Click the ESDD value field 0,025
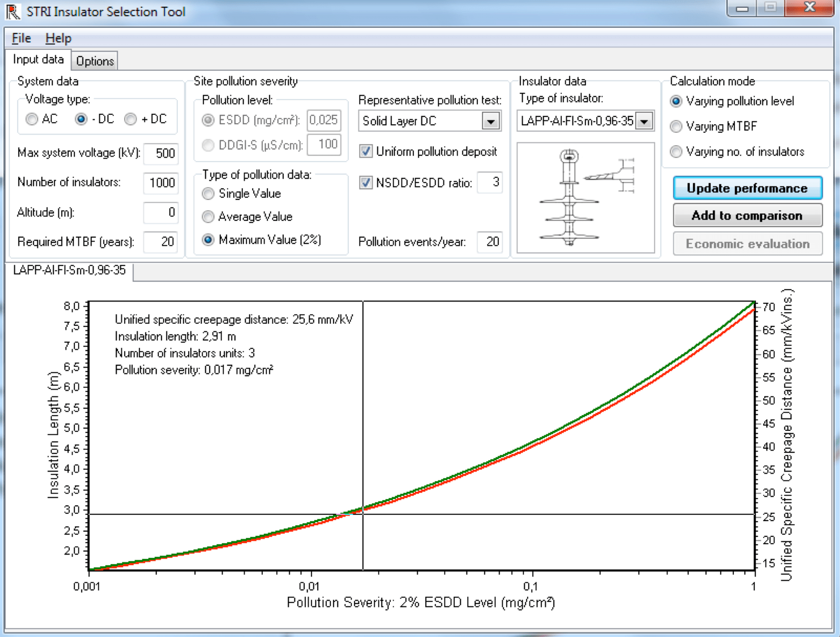 [x=324, y=120]
